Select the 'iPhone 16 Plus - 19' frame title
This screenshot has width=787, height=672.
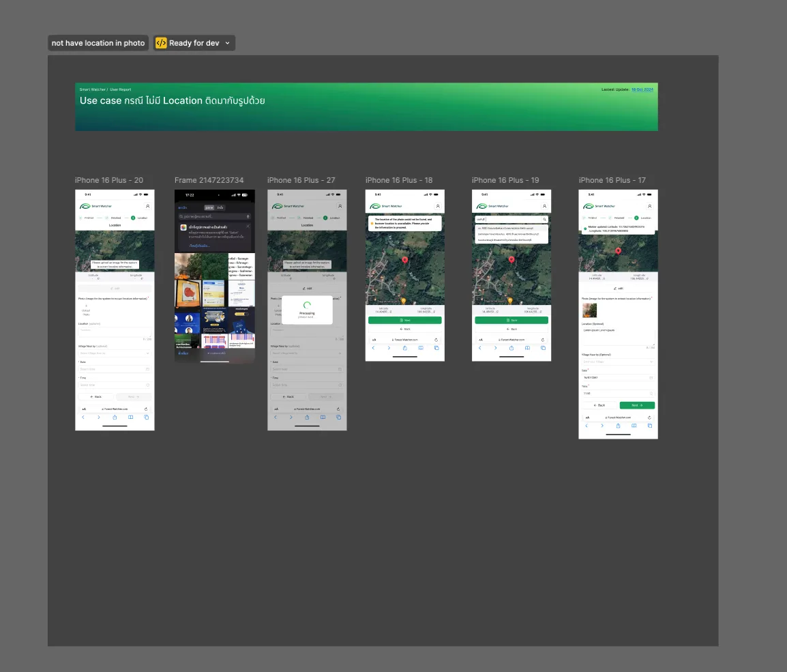[x=505, y=180]
